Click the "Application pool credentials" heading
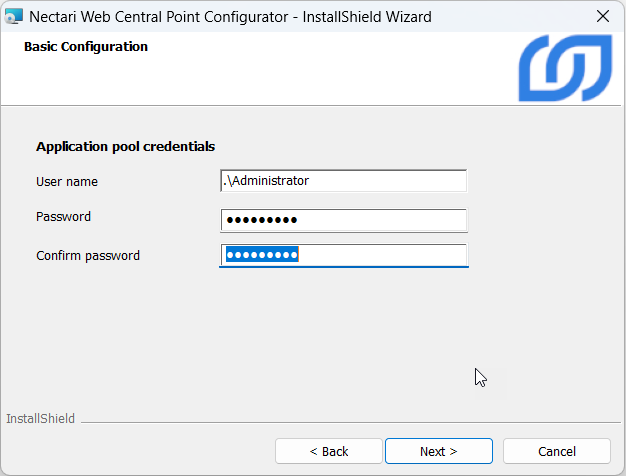This screenshot has width=626, height=476. point(125,146)
